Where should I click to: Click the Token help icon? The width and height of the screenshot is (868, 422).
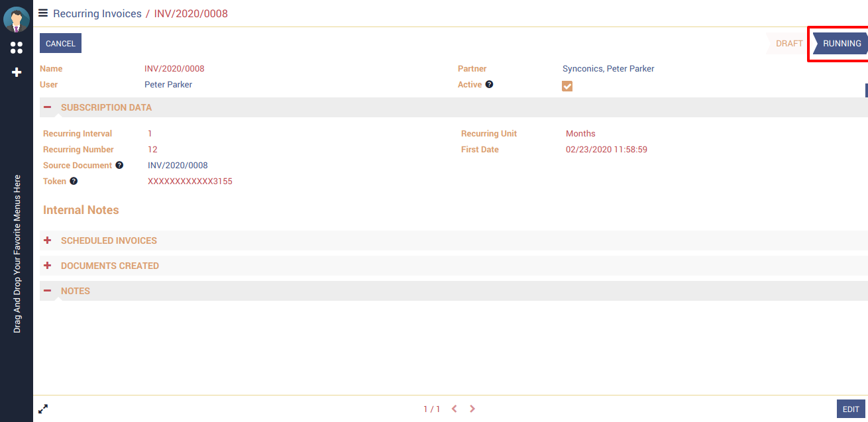pos(74,181)
